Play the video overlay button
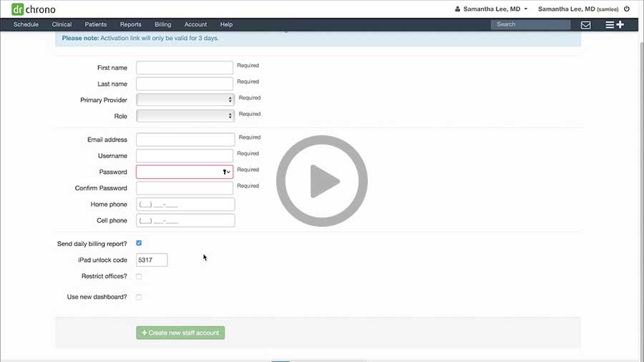The height and width of the screenshot is (362, 644). pos(322,181)
